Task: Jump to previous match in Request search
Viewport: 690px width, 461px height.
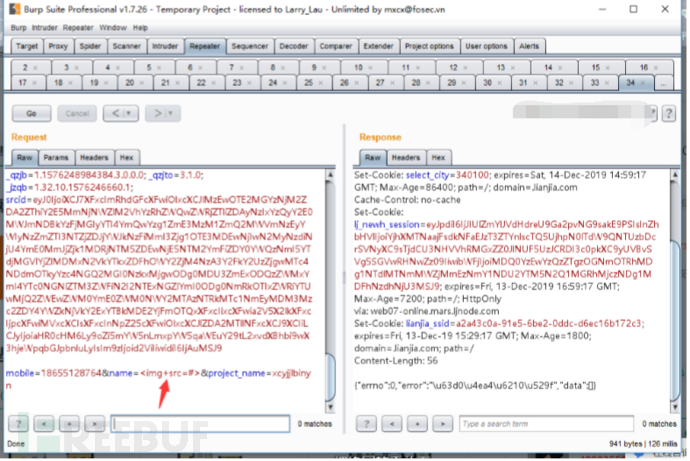Action: (44, 424)
